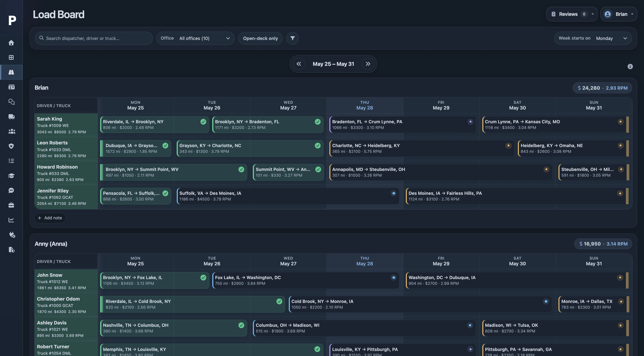Open the Home icon in sidebar
This screenshot has height=356, width=644.
[x=11, y=43]
